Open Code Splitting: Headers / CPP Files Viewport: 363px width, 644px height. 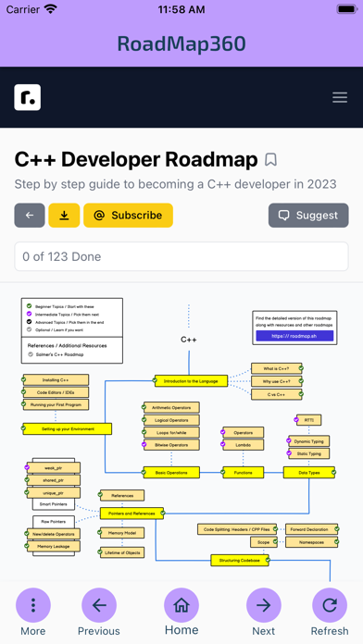click(237, 529)
